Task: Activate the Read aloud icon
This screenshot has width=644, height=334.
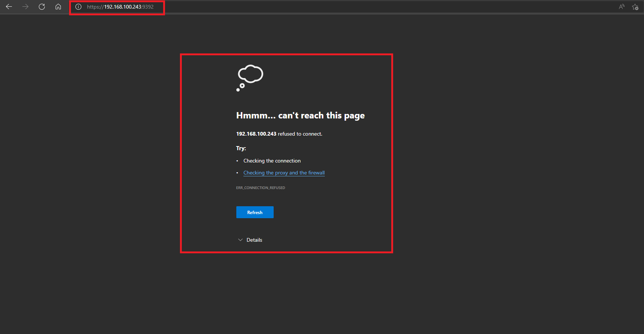Action: 622,7
